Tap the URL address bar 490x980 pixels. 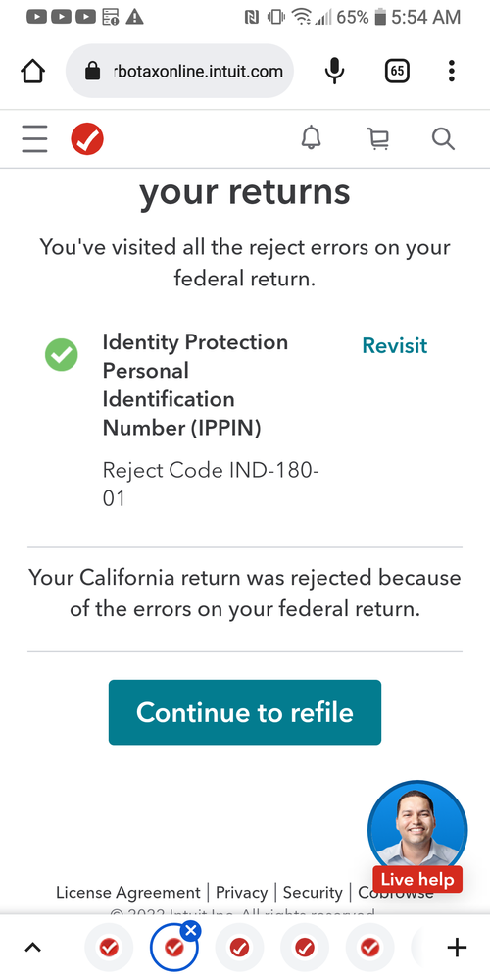coord(179,72)
